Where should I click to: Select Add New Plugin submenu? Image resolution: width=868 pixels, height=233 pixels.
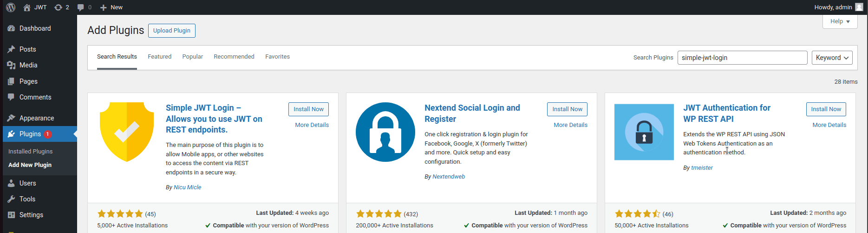coord(30,165)
